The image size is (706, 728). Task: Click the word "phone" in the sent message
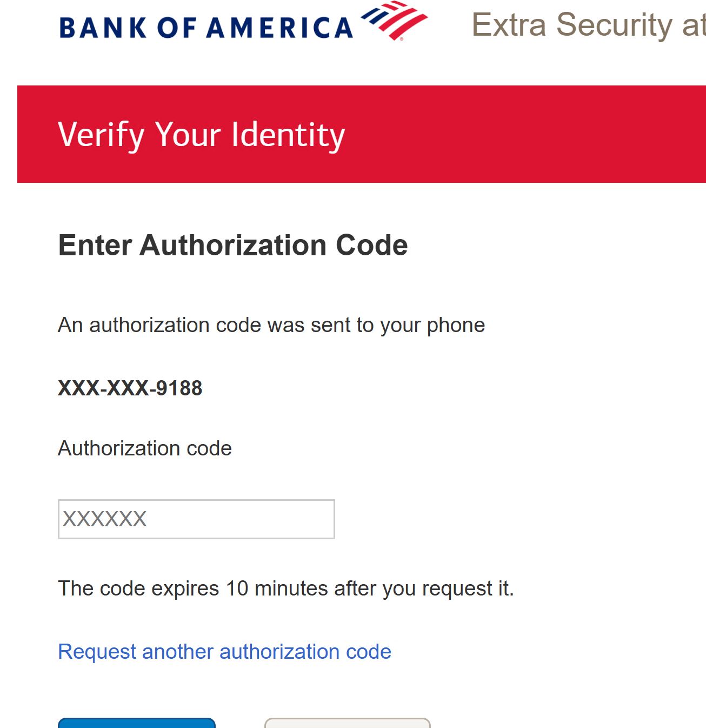[x=456, y=325]
